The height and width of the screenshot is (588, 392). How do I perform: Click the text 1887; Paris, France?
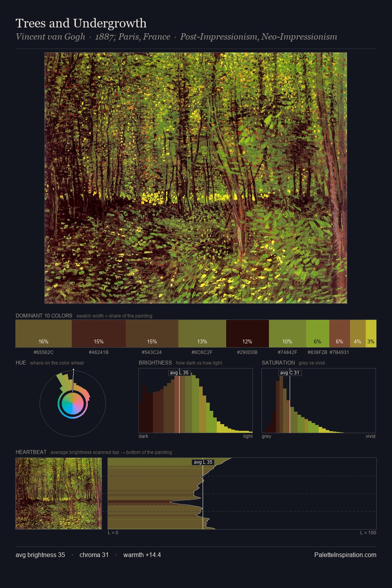[132, 37]
